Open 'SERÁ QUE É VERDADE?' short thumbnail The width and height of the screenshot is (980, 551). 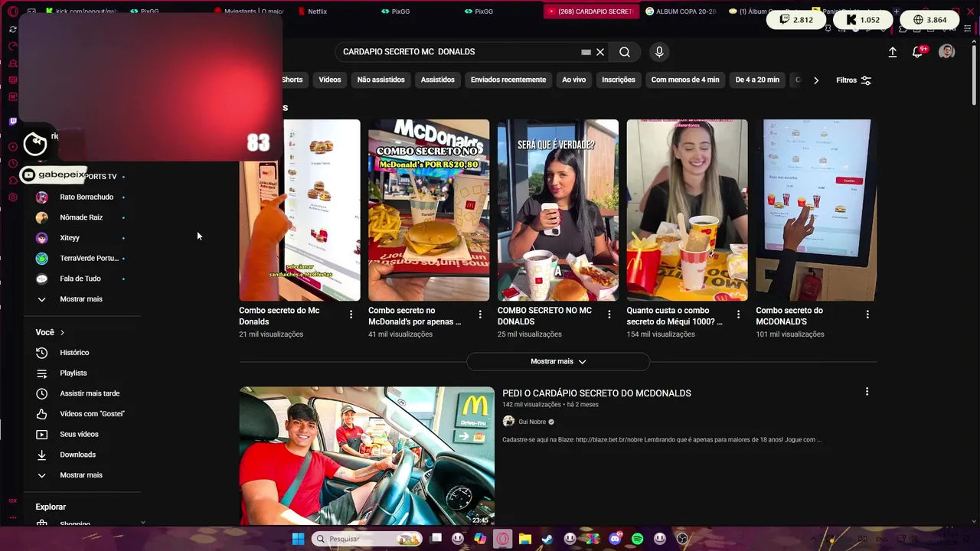click(558, 210)
